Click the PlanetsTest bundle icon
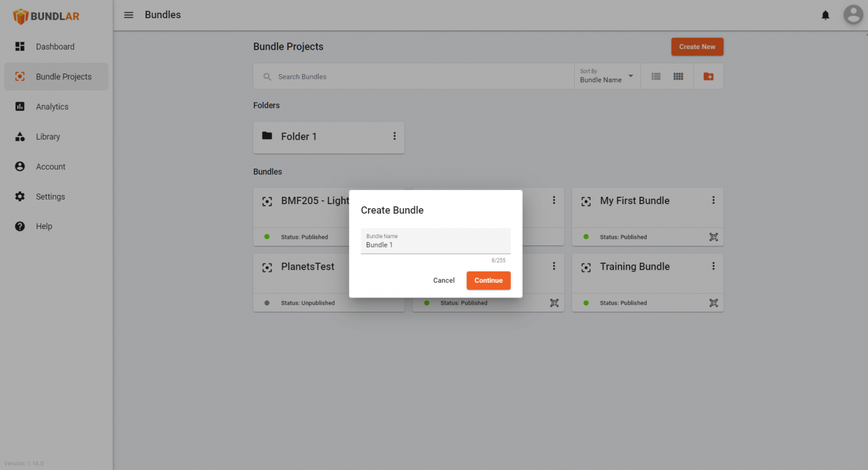Screen dimensions: 868x470 pyautogui.click(x=267, y=268)
